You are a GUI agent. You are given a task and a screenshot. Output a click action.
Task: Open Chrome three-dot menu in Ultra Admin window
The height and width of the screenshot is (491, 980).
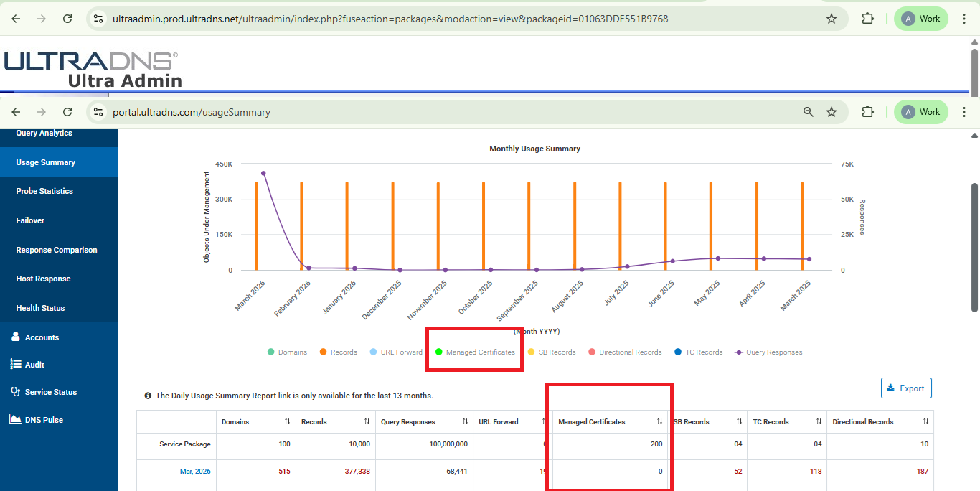964,19
